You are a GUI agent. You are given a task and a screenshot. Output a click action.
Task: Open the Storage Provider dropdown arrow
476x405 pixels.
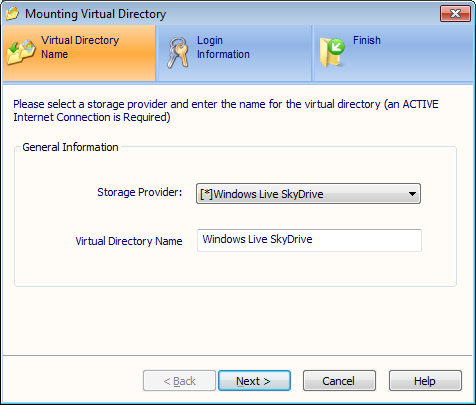pos(412,194)
